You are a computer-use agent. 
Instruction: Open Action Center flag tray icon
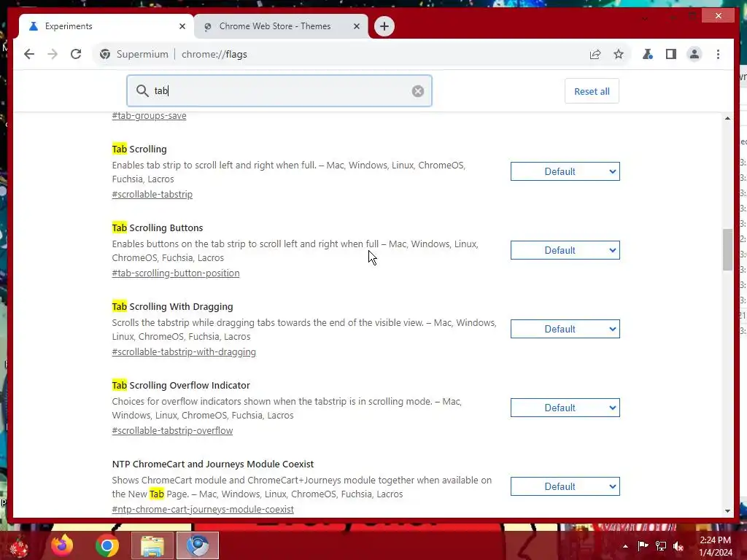pyautogui.click(x=643, y=545)
